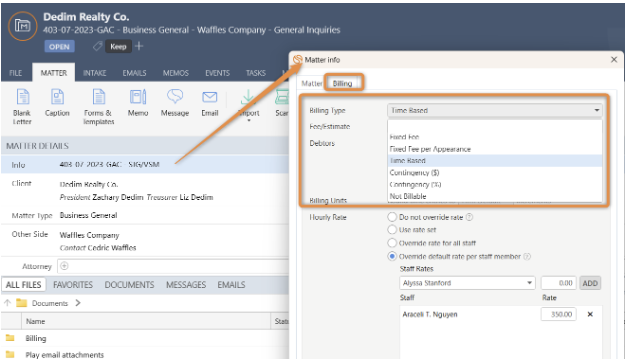Expand the Import dropdown arrow
Viewport: 631px width, 363px height.
point(248,120)
